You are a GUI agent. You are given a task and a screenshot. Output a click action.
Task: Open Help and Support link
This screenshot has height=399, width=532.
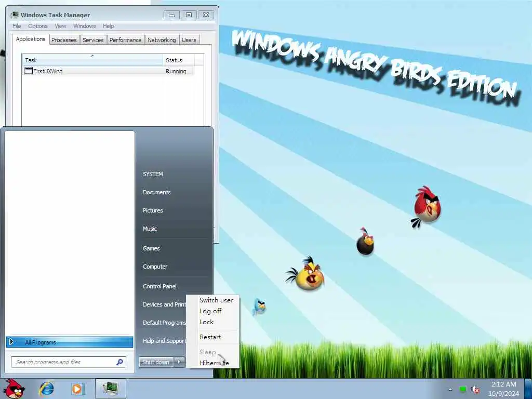(x=164, y=341)
